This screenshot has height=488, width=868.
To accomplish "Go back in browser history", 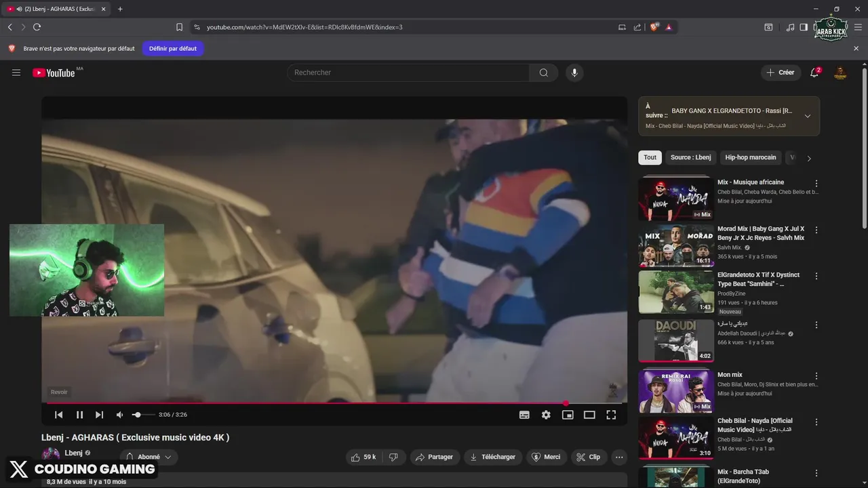I will point(9,27).
